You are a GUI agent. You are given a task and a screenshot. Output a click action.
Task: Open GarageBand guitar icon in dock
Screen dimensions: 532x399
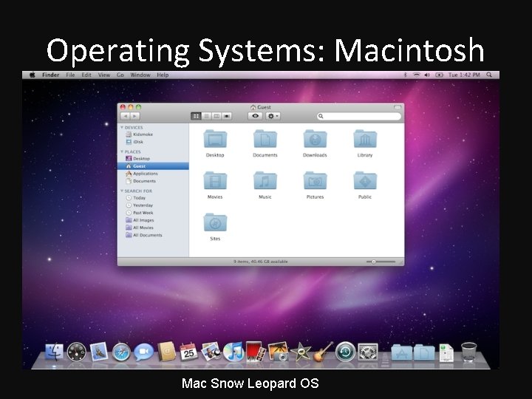pos(323,352)
